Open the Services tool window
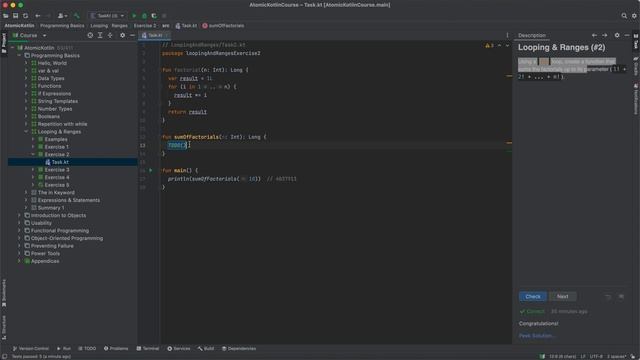The height and width of the screenshot is (360, 640). 179,349
